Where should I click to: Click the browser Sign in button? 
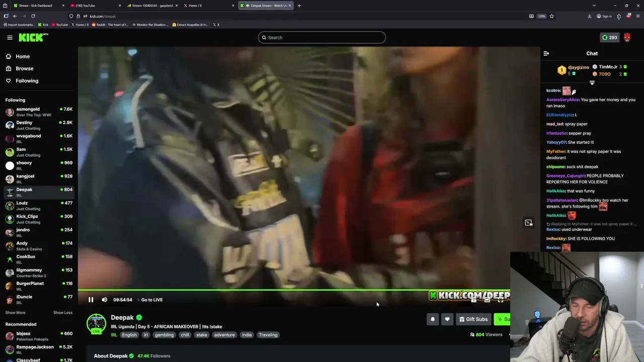(x=604, y=16)
